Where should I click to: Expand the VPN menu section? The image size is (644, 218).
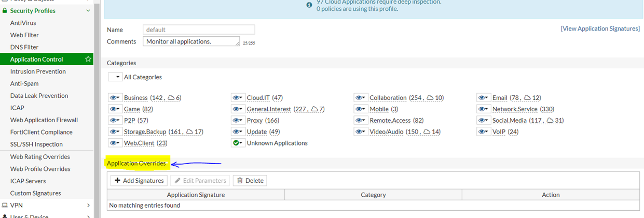pyautogui.click(x=88, y=206)
